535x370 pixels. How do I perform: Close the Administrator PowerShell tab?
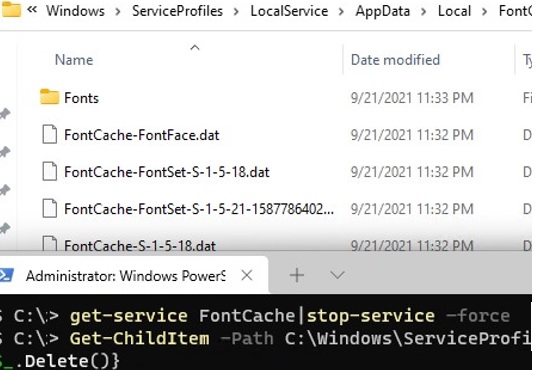pyautogui.click(x=247, y=275)
